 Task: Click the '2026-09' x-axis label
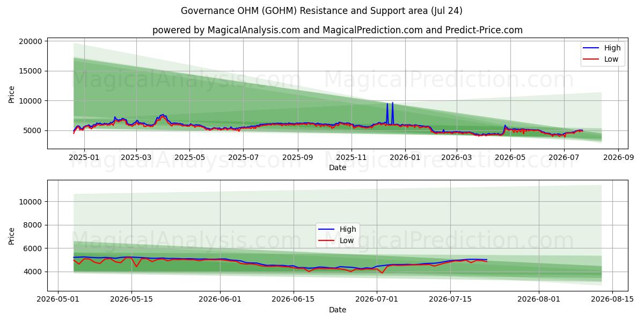coord(619,158)
